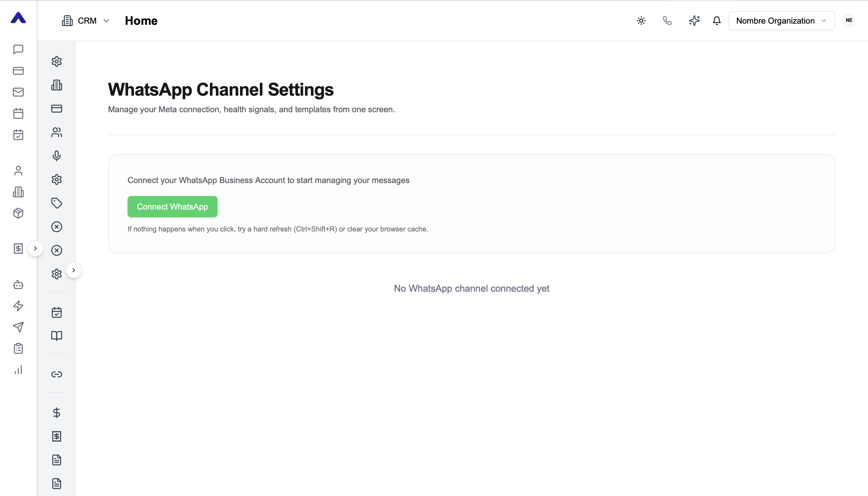This screenshot has width=868, height=496.
Task: Open the clipboard list icon
Action: point(18,348)
